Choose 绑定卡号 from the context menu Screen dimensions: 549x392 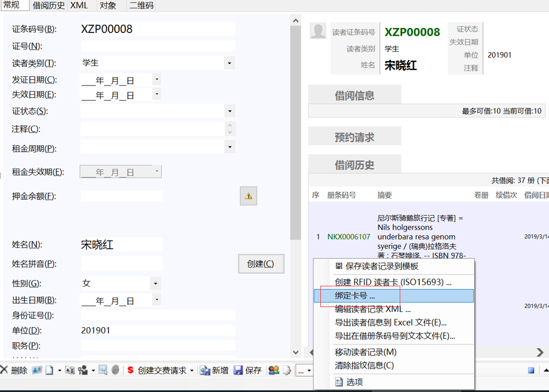coord(394,296)
